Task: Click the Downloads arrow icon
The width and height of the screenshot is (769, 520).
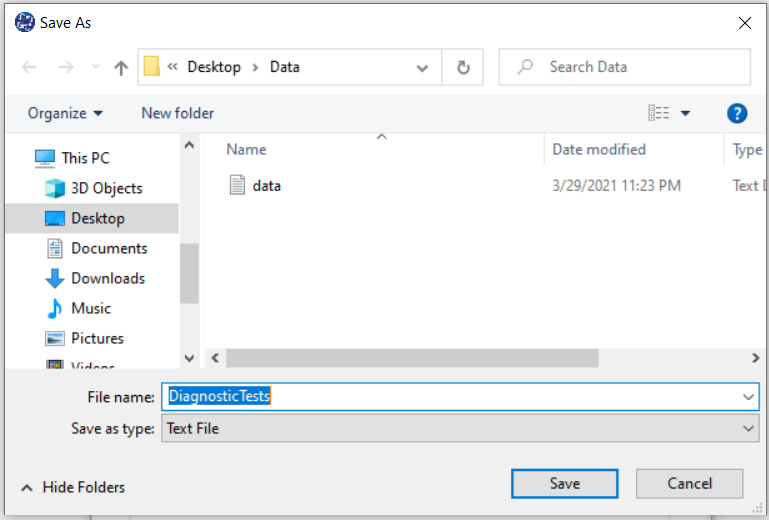Action: (x=54, y=278)
